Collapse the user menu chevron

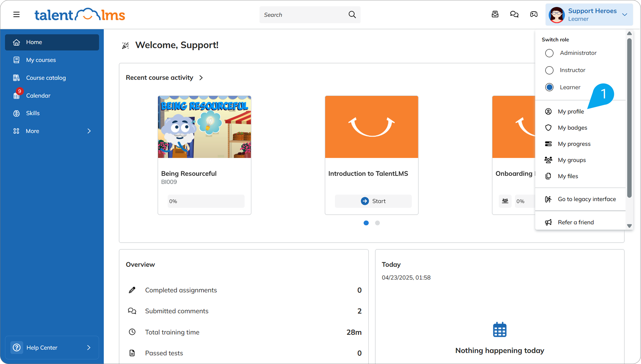[625, 15]
